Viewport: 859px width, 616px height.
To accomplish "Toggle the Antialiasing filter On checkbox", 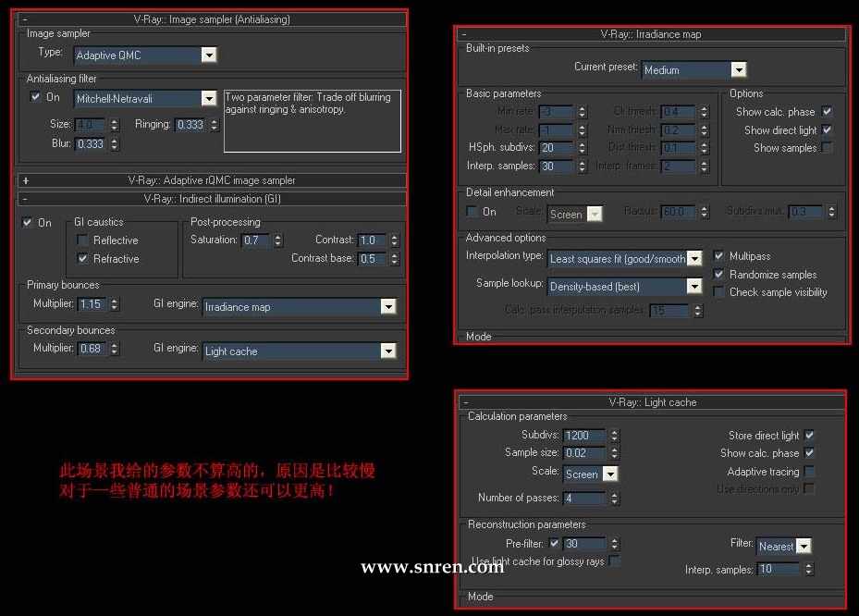I will click(x=36, y=96).
